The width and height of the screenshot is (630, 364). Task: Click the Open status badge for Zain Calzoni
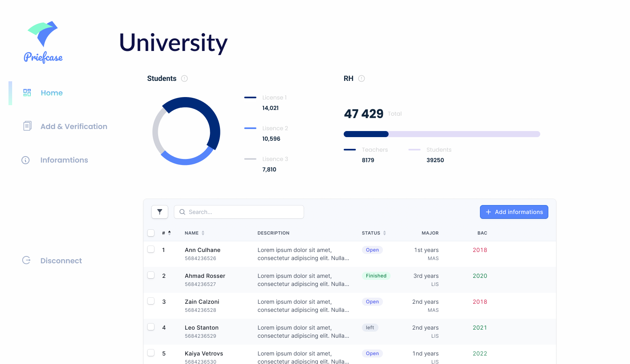[x=372, y=302]
